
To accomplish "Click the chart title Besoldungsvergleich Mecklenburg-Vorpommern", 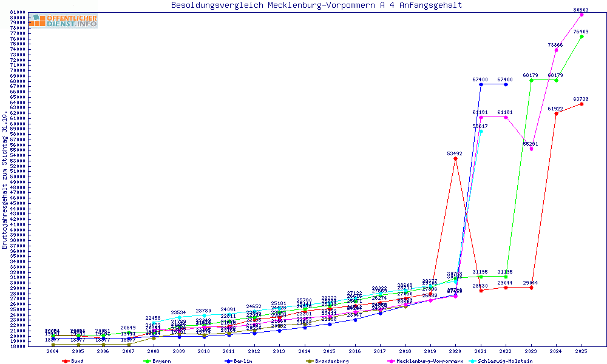I will click(x=316, y=5).
